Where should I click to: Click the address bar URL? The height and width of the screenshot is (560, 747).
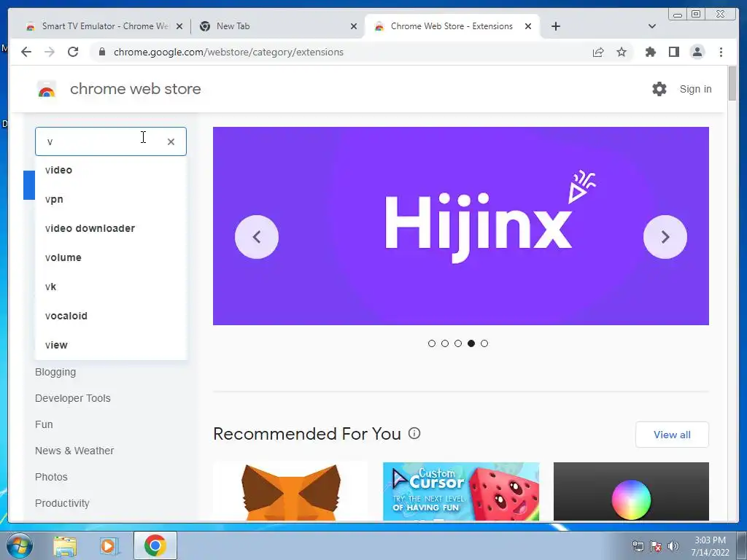click(x=228, y=52)
